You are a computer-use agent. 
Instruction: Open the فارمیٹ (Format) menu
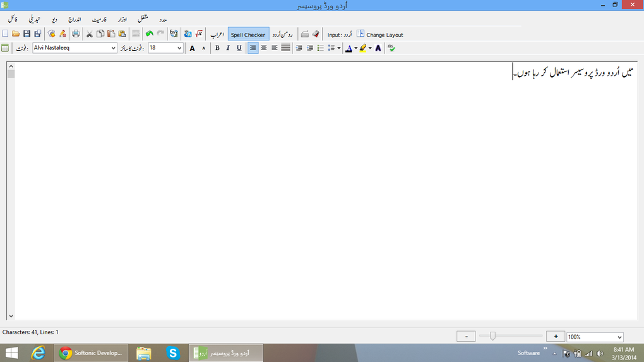coord(99,20)
